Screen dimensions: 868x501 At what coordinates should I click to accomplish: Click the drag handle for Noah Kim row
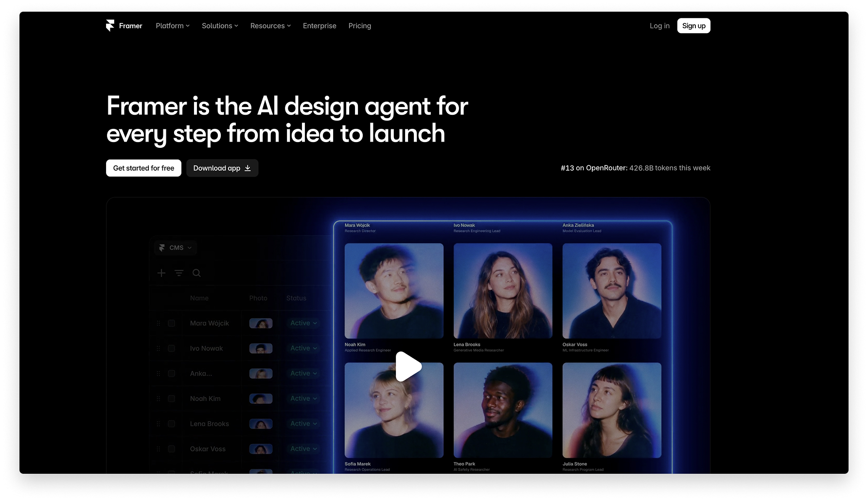[158, 398]
